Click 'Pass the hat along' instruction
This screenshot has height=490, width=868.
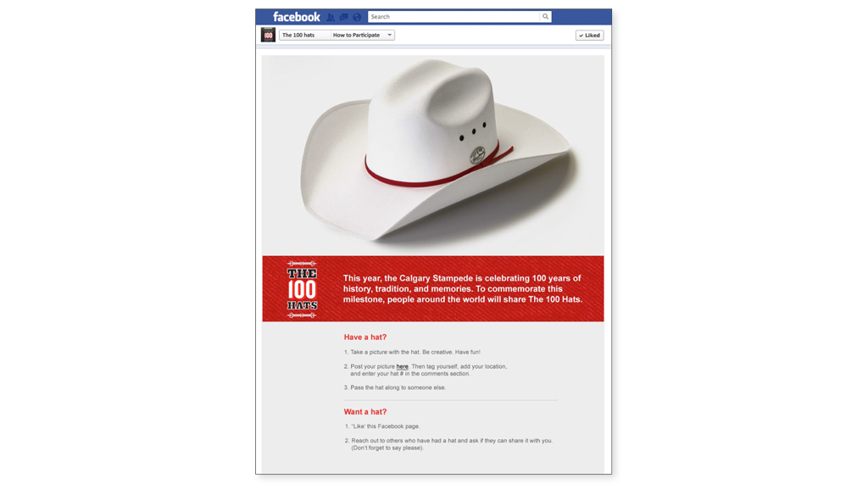pyautogui.click(x=395, y=387)
